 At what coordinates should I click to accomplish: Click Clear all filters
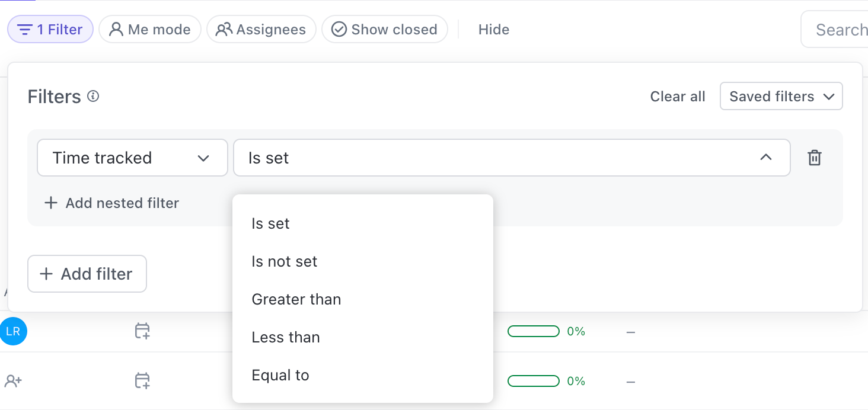[678, 97]
